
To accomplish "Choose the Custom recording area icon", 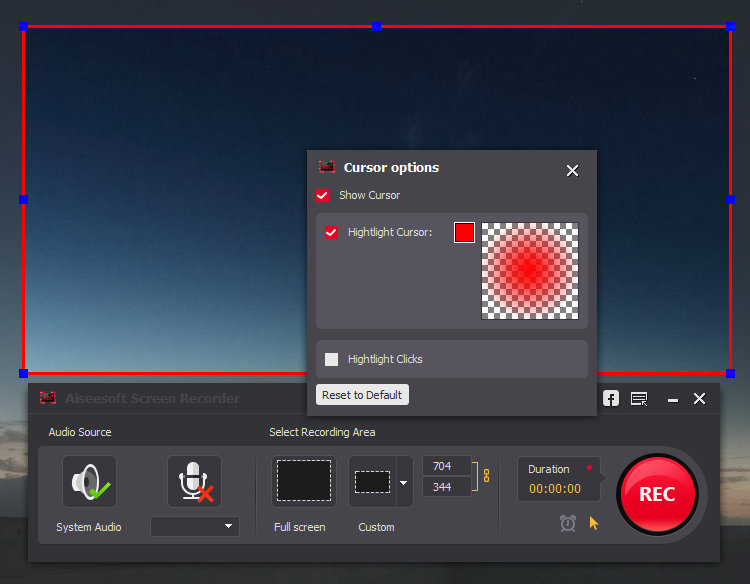I will tap(372, 481).
